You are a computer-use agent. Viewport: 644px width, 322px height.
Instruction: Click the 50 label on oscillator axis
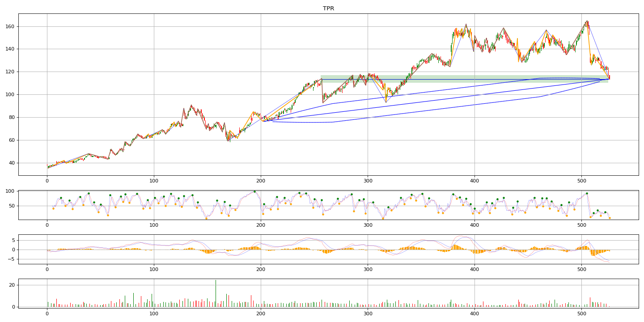(x=12, y=206)
